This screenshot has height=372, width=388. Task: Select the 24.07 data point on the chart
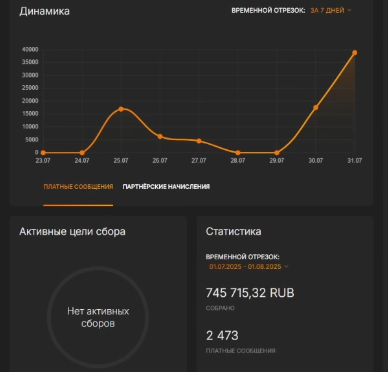tap(82, 153)
